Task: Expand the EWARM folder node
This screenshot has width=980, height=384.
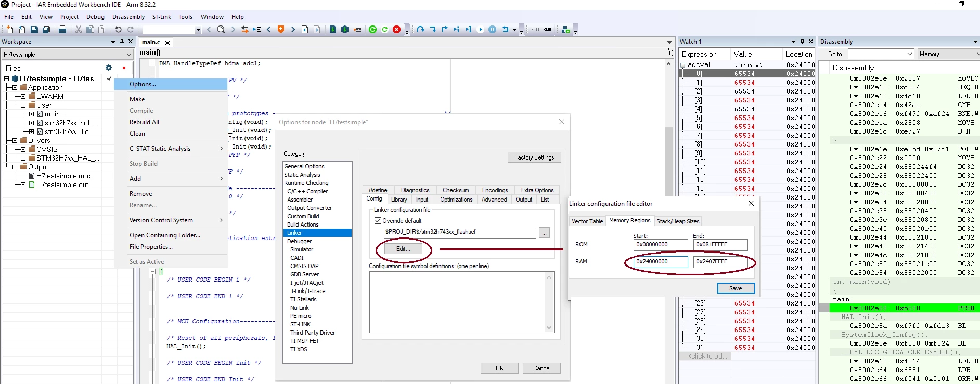Action: point(23,96)
